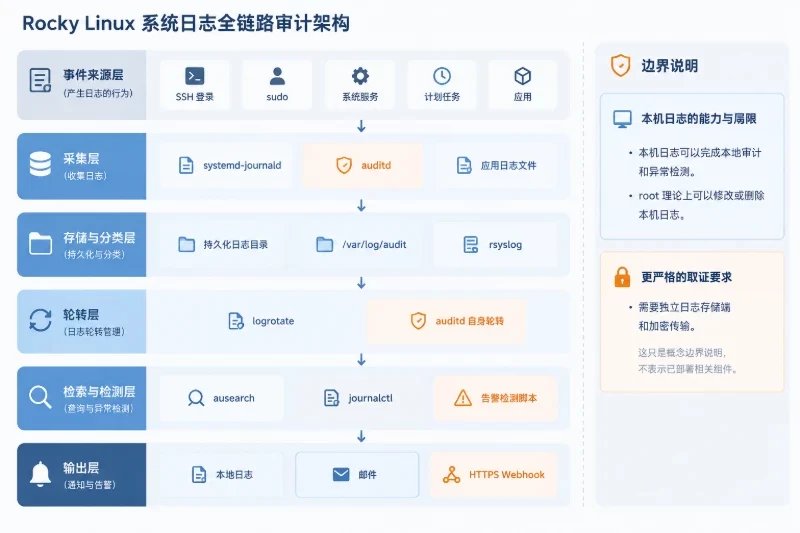Click the auditd shield icon in 采集层
The image size is (800, 533).
point(344,165)
